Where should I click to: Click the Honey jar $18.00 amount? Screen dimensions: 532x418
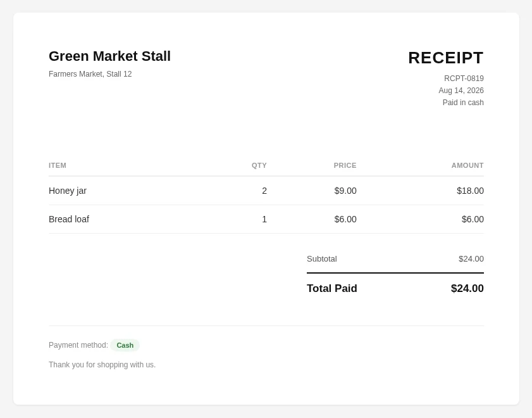(x=470, y=191)
